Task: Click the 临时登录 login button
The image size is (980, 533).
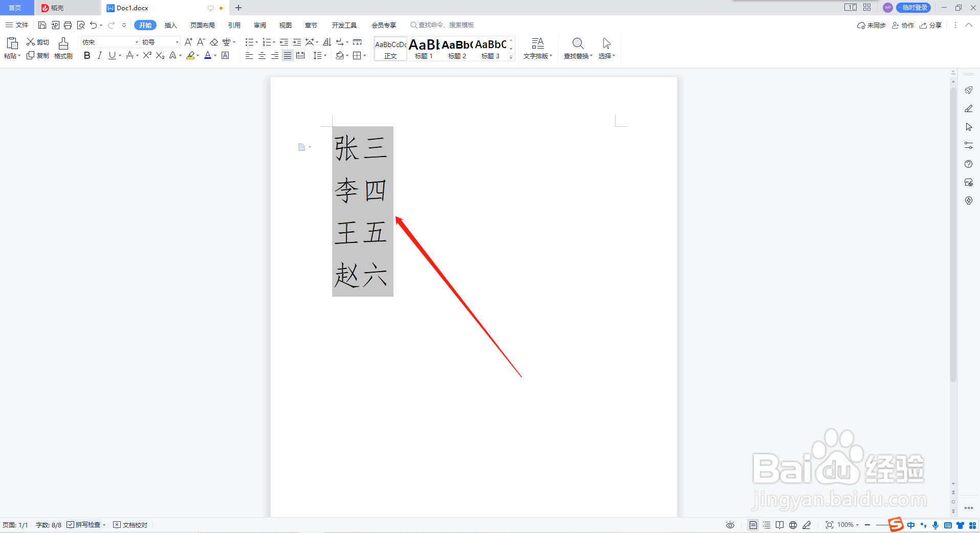Action: 914,7
